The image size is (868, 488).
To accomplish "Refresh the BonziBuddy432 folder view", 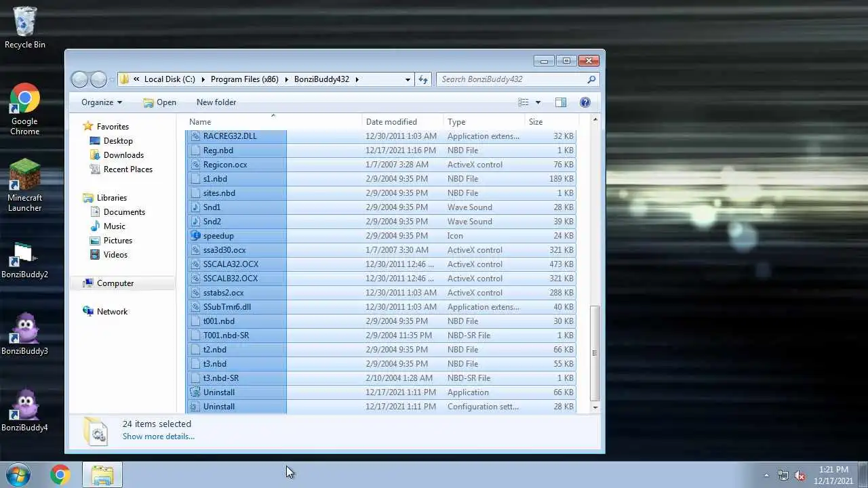I will [x=423, y=79].
